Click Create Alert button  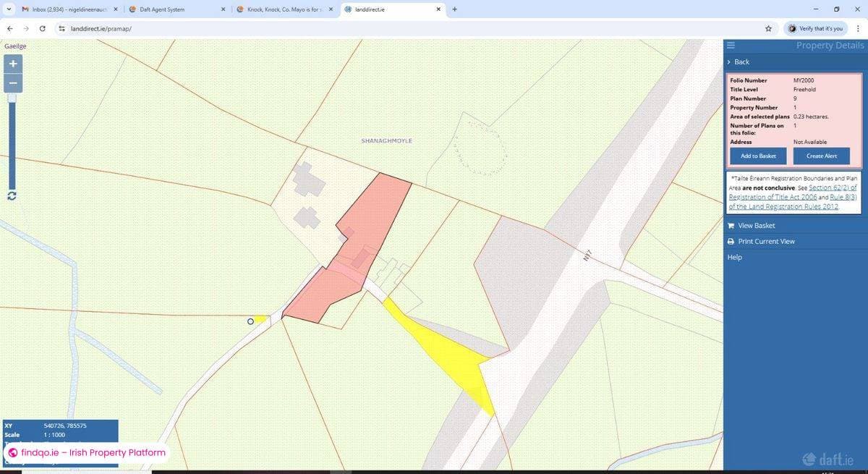pos(821,156)
